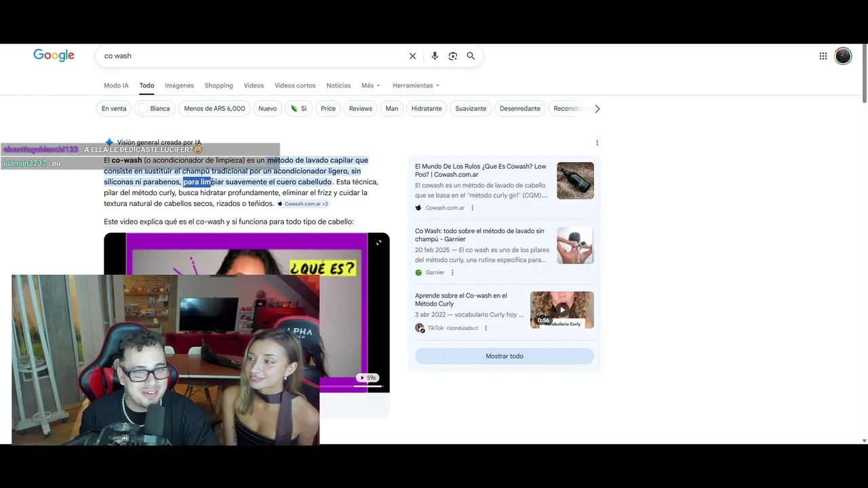Open the Garnier Co Wash article link
Viewport: 868px width, 488px height.
coord(479,235)
